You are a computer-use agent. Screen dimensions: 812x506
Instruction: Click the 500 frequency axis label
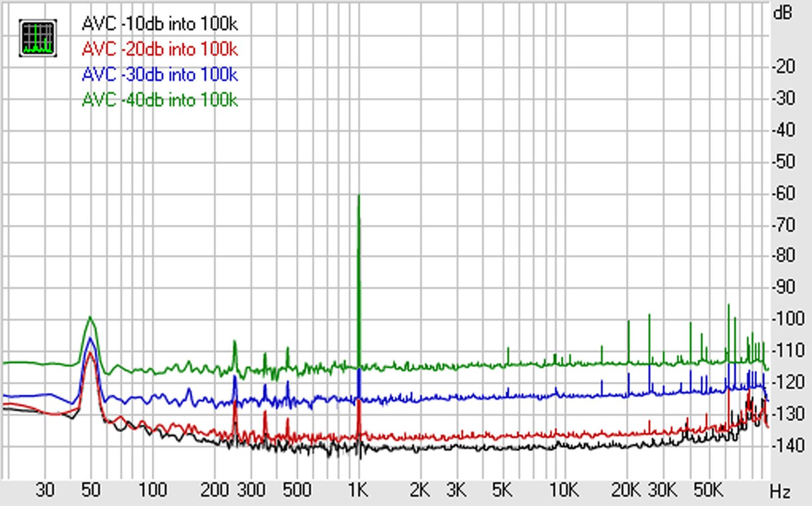coord(297,490)
